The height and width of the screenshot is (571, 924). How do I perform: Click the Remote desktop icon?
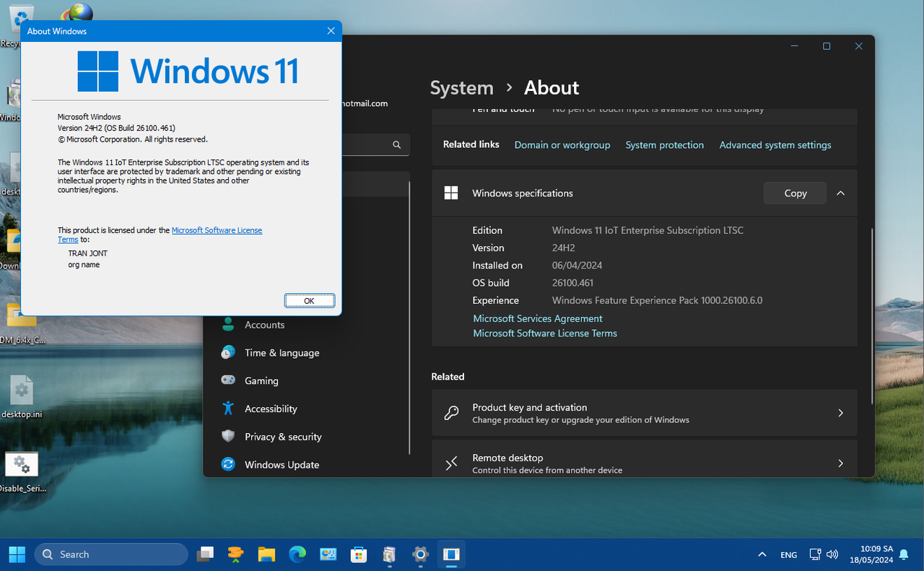pyautogui.click(x=451, y=463)
